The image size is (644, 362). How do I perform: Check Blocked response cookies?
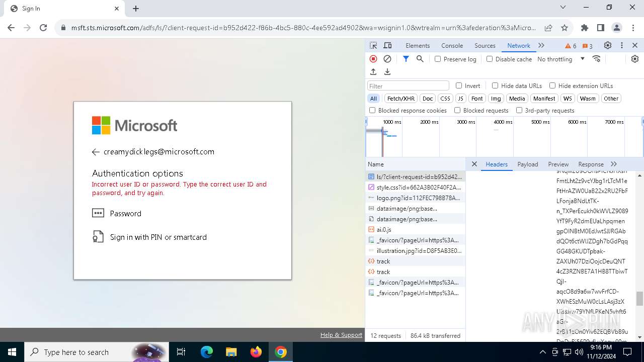tap(372, 110)
